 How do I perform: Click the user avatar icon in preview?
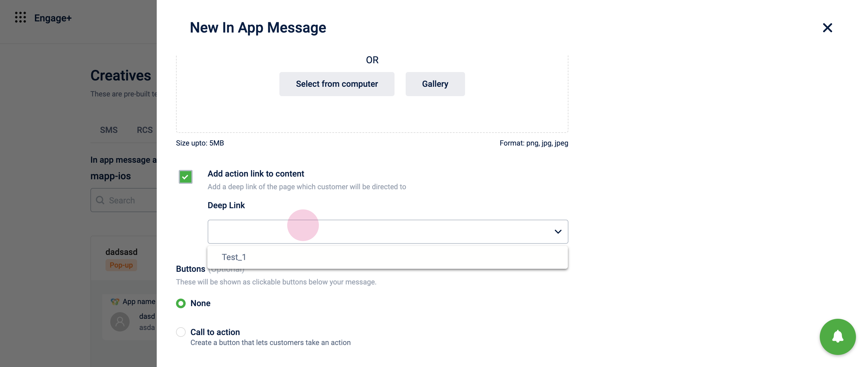(x=120, y=322)
